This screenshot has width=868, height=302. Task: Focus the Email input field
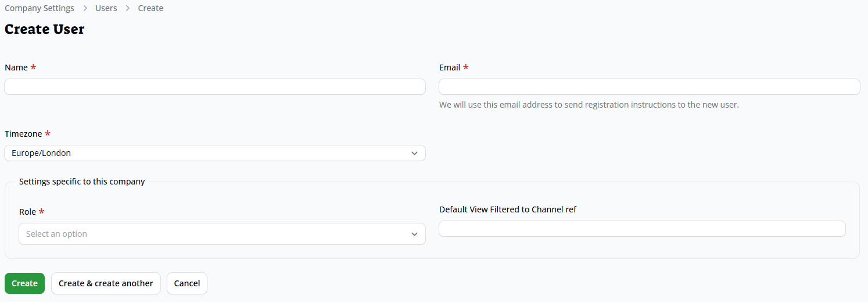point(649,87)
